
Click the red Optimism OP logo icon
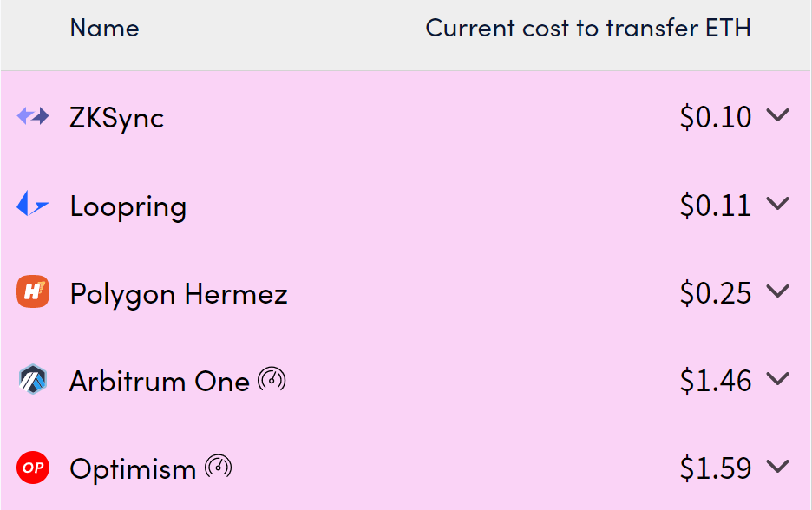click(x=33, y=467)
